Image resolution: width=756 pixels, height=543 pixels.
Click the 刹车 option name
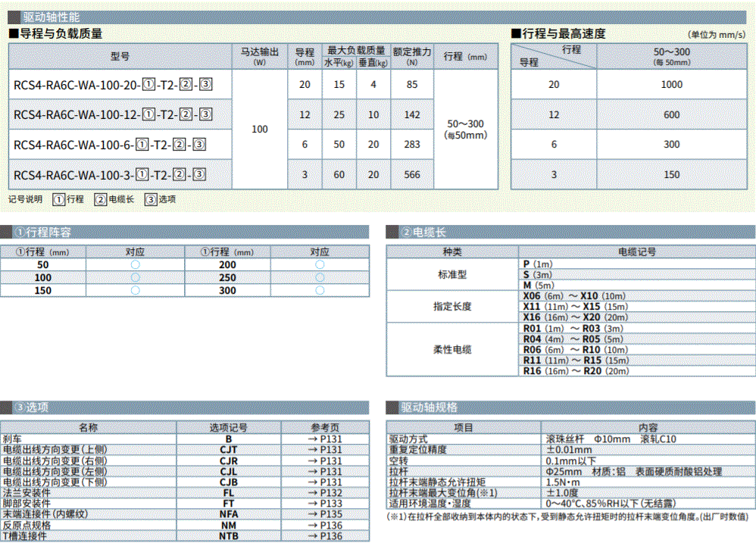click(x=12, y=439)
